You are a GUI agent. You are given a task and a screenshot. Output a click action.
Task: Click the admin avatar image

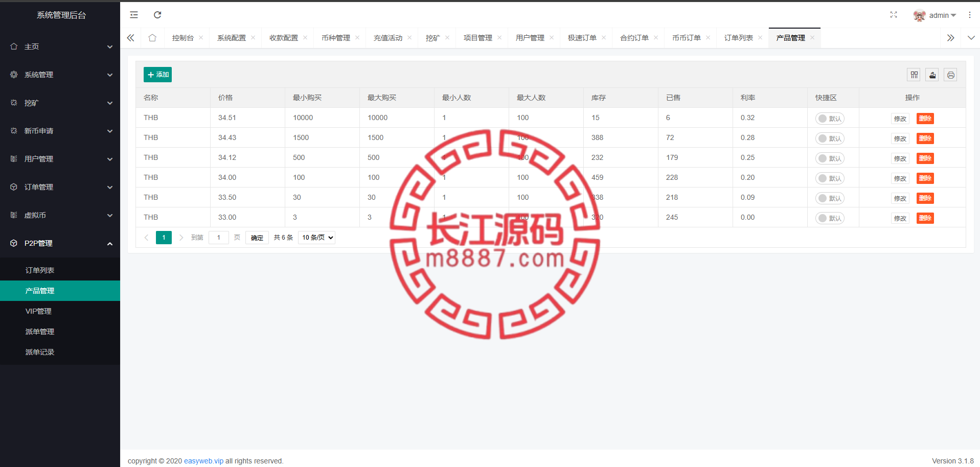(919, 15)
